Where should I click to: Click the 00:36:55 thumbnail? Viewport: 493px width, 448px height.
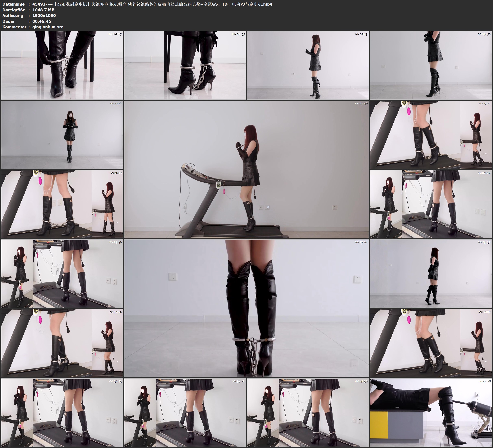62,412
